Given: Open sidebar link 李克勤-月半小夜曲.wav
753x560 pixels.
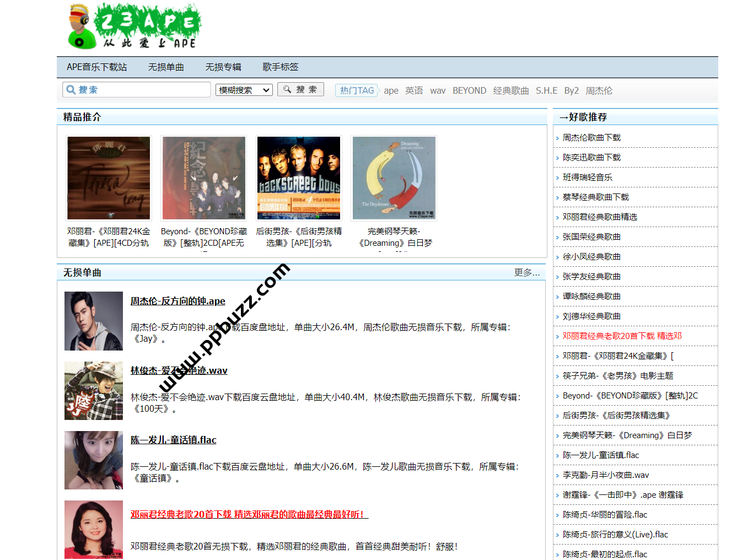Looking at the screenshot, I should pos(606,475).
